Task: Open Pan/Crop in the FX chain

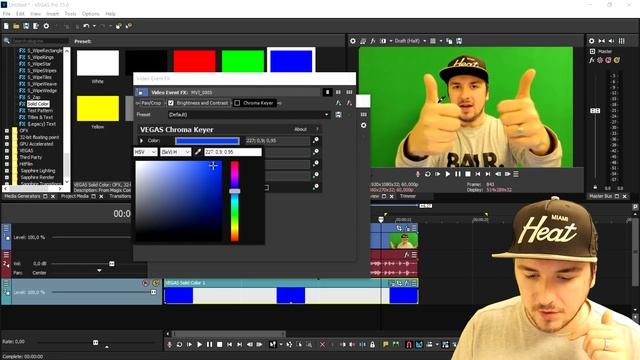Action: pyautogui.click(x=151, y=103)
